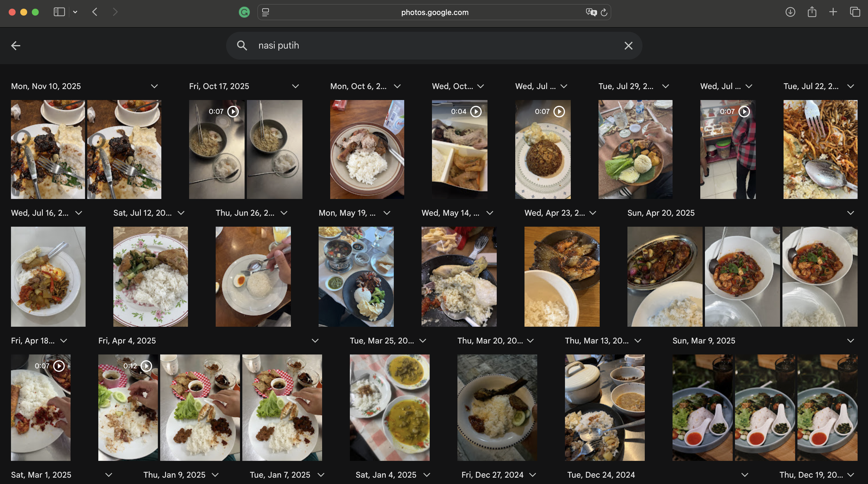
Task: Click the Grammarly extension icon
Action: coord(244,12)
